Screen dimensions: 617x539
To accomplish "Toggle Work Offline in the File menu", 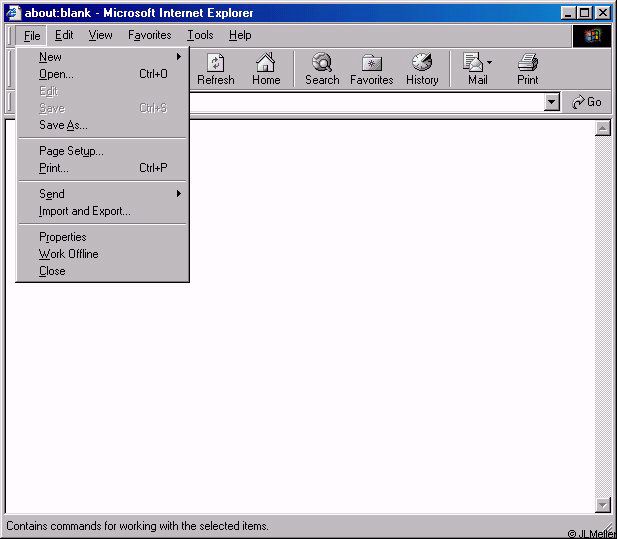I will point(68,254).
